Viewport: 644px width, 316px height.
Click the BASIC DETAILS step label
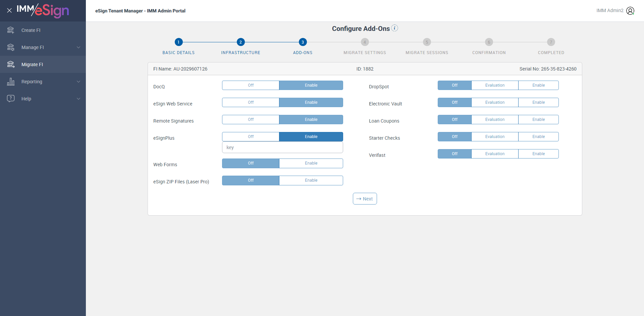[178, 53]
